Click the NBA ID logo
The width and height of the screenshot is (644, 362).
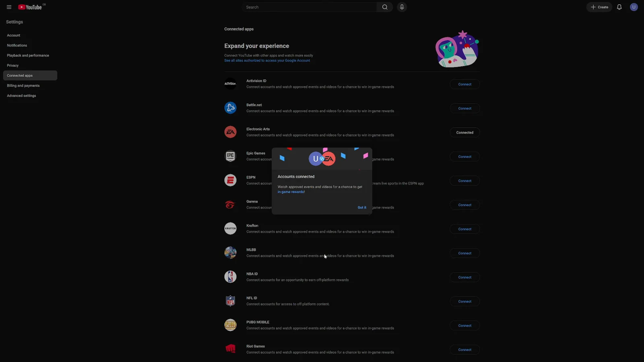[230, 277]
